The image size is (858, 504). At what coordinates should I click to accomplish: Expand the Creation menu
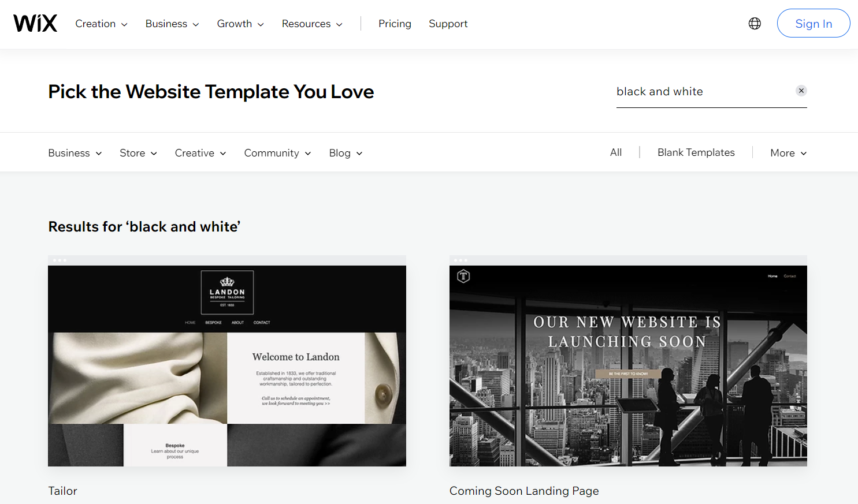(x=101, y=24)
